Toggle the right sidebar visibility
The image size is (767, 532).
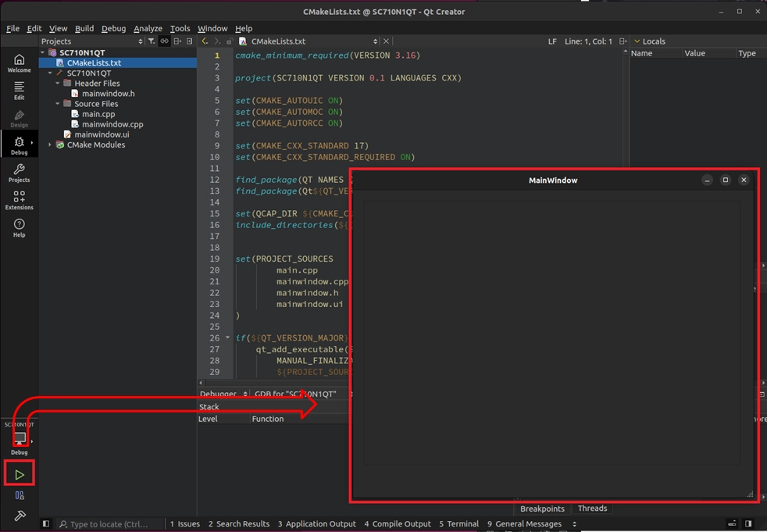[x=748, y=524]
